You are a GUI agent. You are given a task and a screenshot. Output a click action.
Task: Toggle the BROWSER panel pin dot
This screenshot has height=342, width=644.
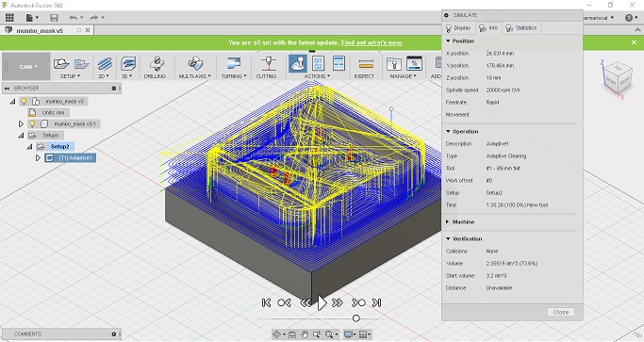(114, 89)
